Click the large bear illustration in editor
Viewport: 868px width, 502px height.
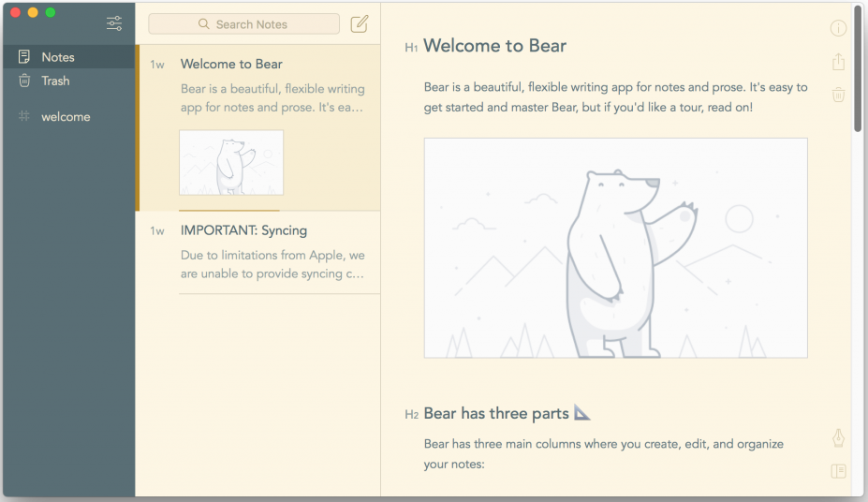(615, 248)
